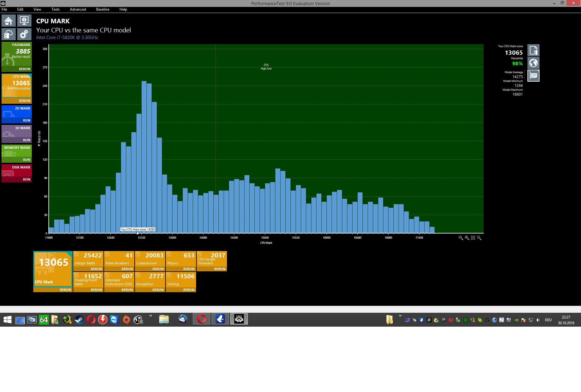Image resolution: width=581 pixels, height=392 pixels.
Task: Click the Home icon in sidebar
Action: coord(8,21)
